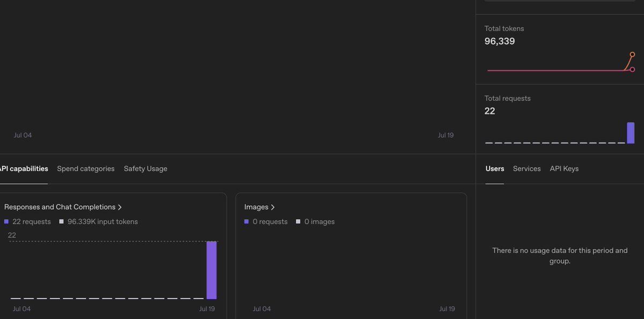Image resolution: width=644 pixels, height=319 pixels.
Task: Click the 22 requests legend text
Action: [32, 221]
